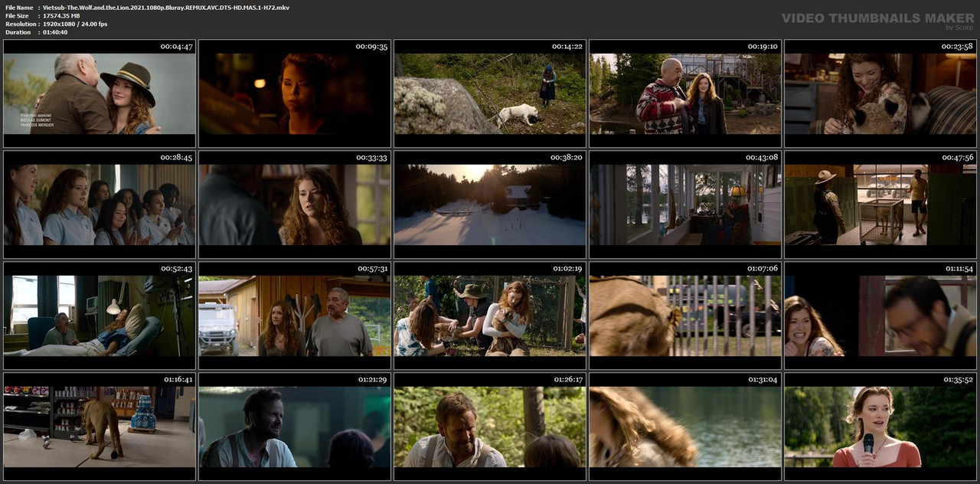Click the thumbnail at 01:26:17
The image size is (980, 484).
click(x=490, y=427)
